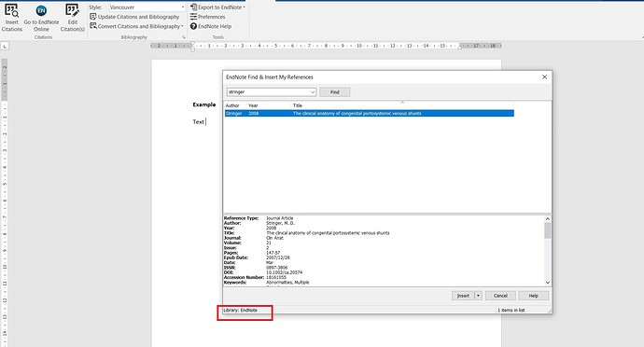The width and height of the screenshot is (644, 347).
Task: Click the horizontal ruler first-line indent marker
Action: tap(192, 43)
